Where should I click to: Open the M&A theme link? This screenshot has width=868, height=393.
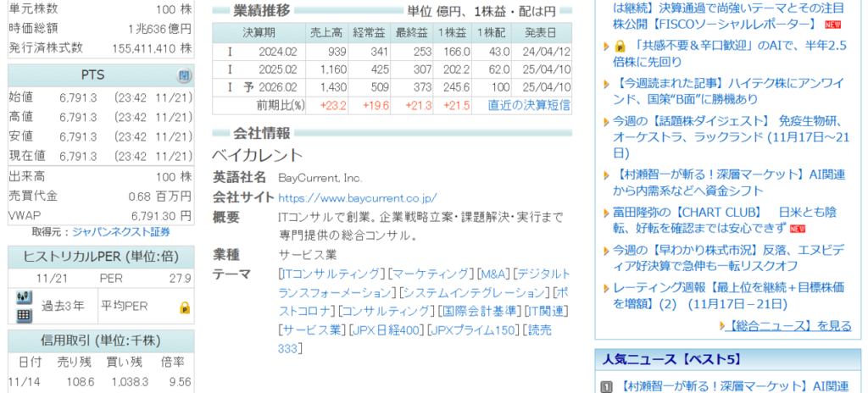coord(492,274)
